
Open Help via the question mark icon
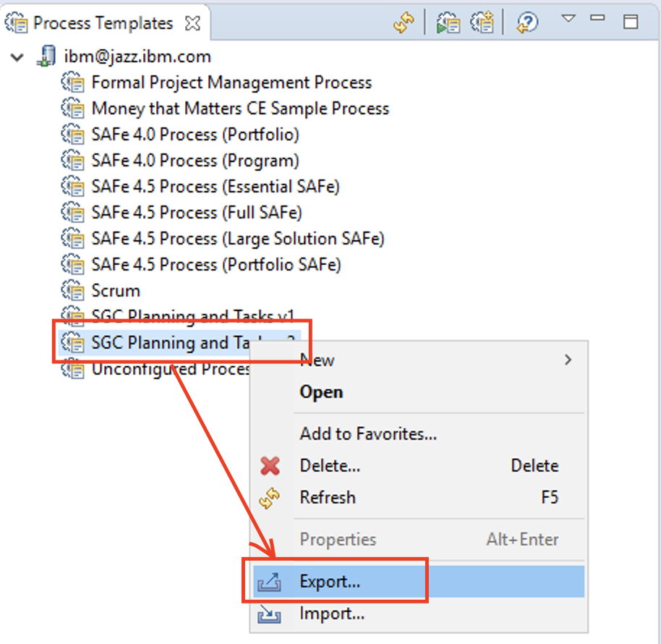(x=526, y=22)
